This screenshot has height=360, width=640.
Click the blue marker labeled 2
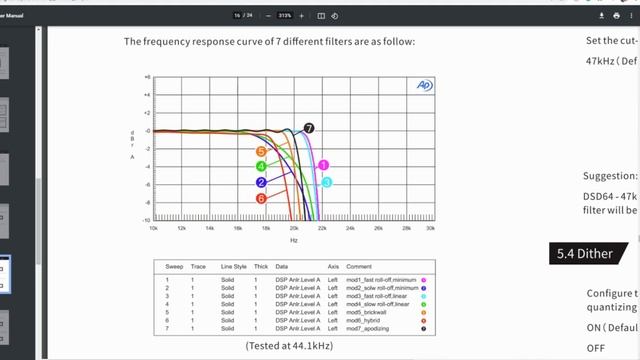(261, 182)
